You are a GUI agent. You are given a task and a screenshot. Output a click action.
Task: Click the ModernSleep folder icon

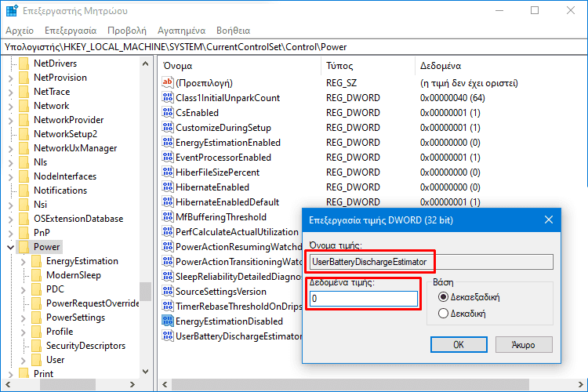click(x=37, y=275)
